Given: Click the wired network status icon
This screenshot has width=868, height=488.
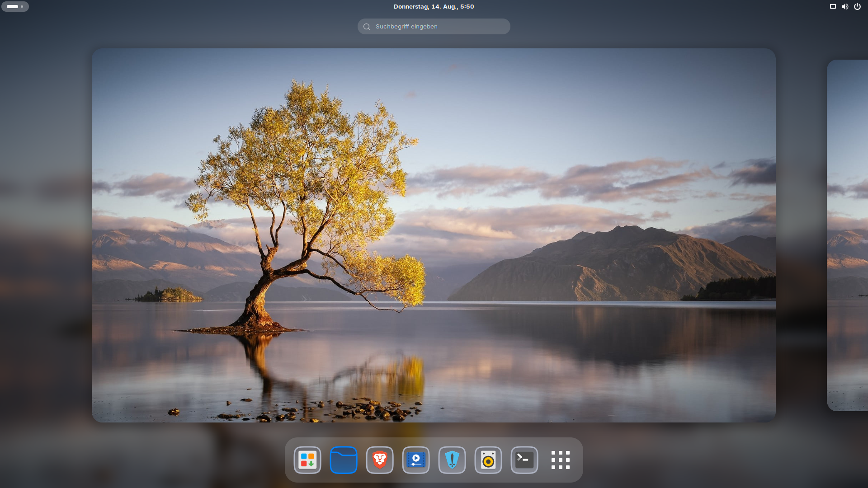Looking at the screenshot, I should 833,6.
